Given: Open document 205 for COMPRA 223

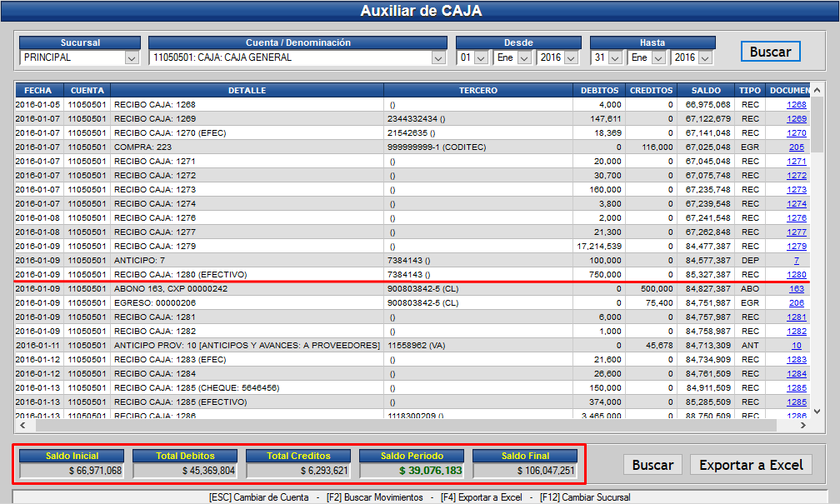Looking at the screenshot, I should [x=794, y=147].
